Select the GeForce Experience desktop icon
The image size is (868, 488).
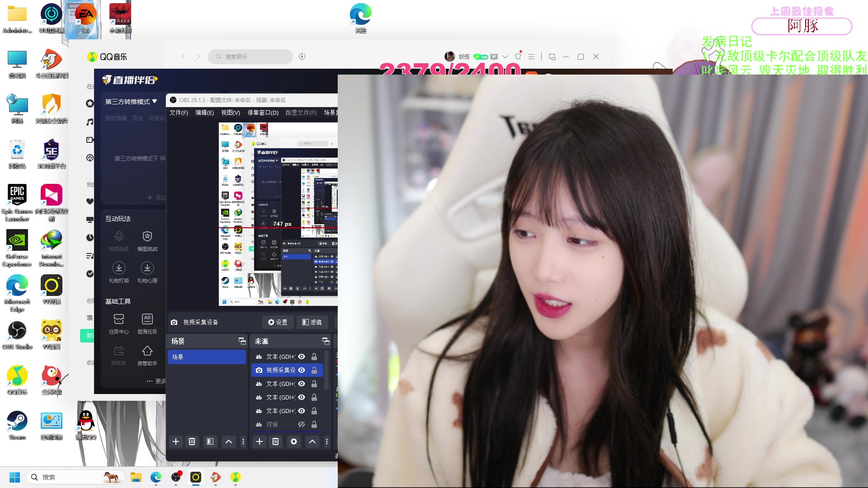coord(17,248)
